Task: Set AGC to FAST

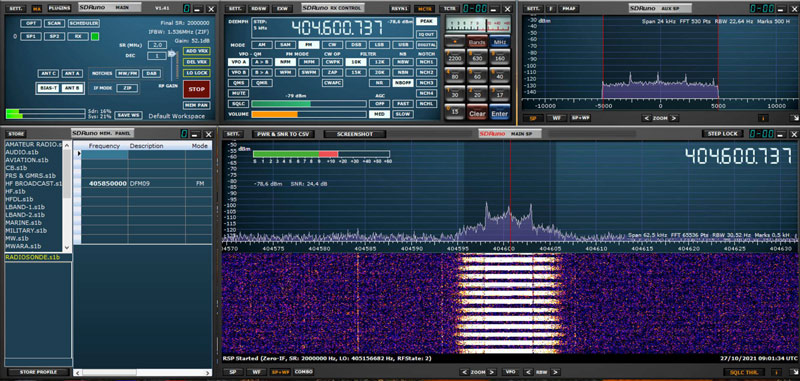Action: coord(402,104)
